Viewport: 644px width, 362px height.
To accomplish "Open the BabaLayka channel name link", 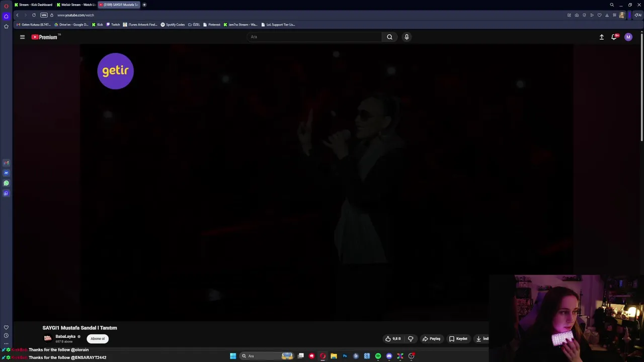I will click(65, 336).
